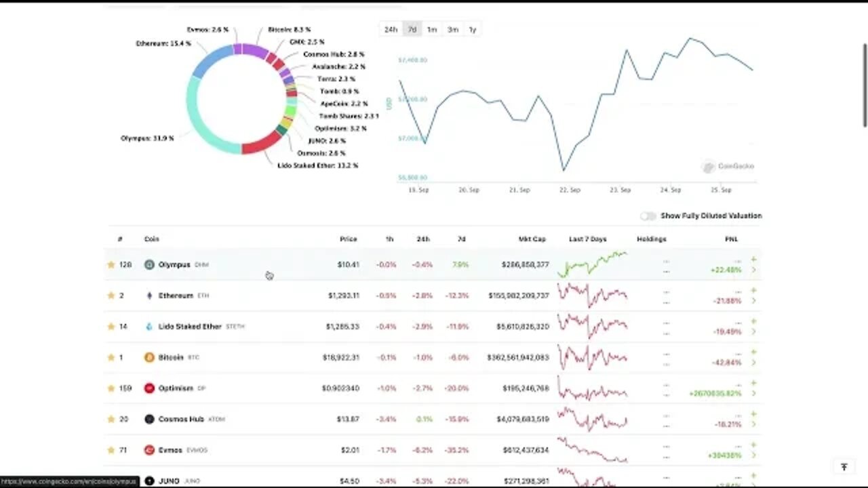
Task: Click the Bitcoin coin logo
Action: [x=149, y=357]
